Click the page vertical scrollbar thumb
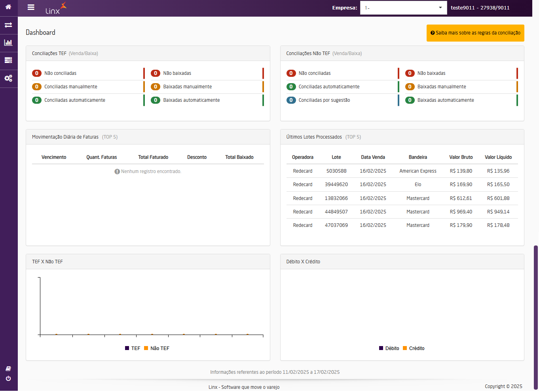The height and width of the screenshot is (392, 539). click(x=536, y=318)
